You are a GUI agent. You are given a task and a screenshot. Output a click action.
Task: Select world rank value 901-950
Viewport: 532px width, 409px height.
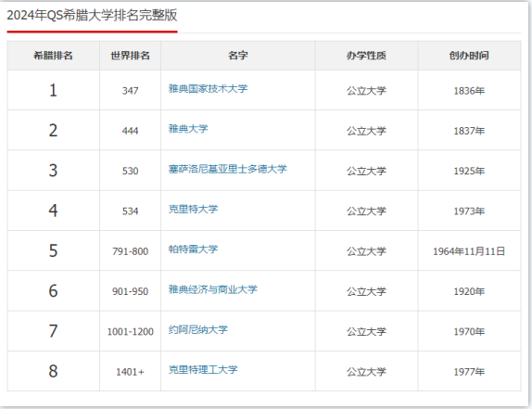(131, 291)
